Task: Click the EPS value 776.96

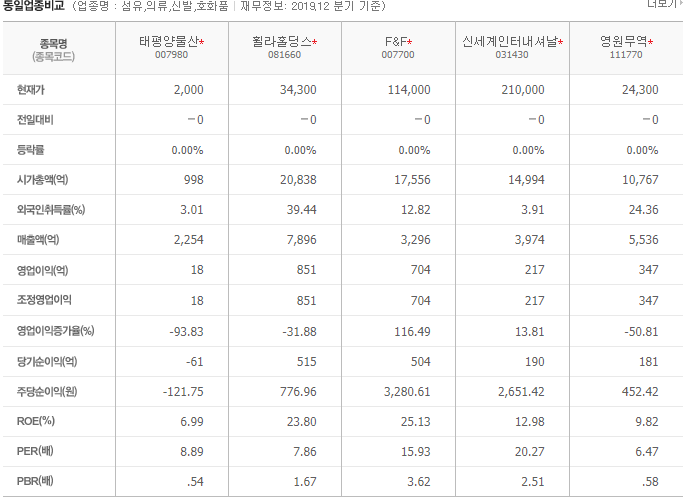Action: pos(298,391)
